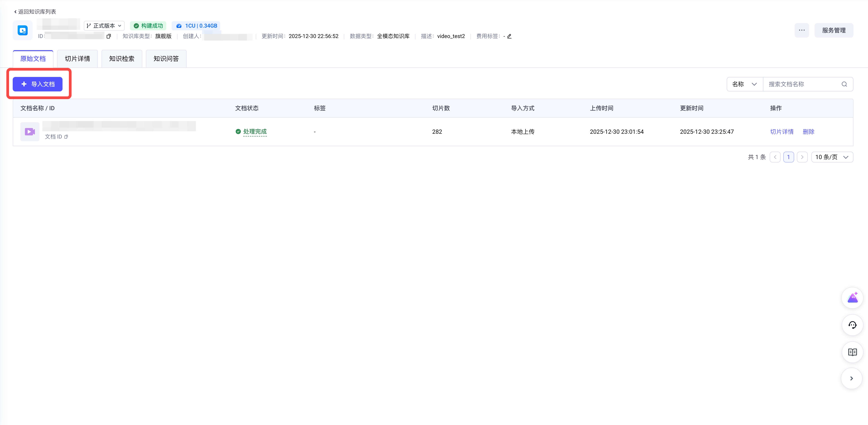Open the AI assistant floating icon
Viewport: 868px width, 425px height.
tap(852, 298)
